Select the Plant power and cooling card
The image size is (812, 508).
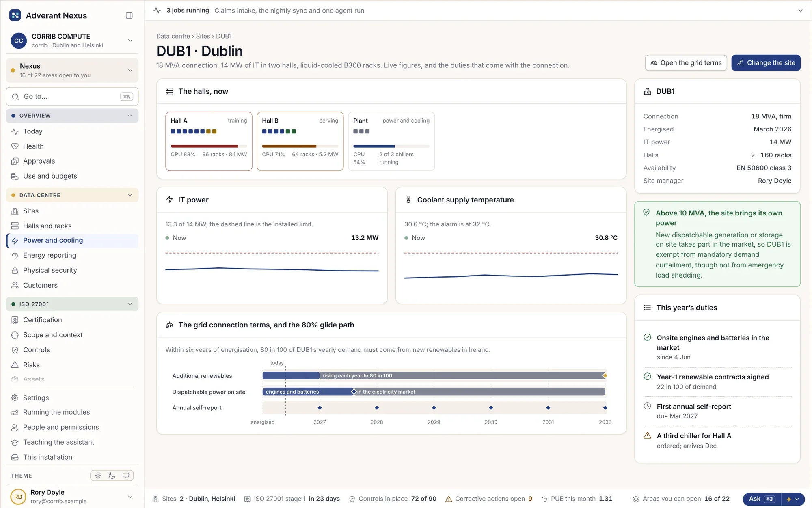(x=391, y=141)
